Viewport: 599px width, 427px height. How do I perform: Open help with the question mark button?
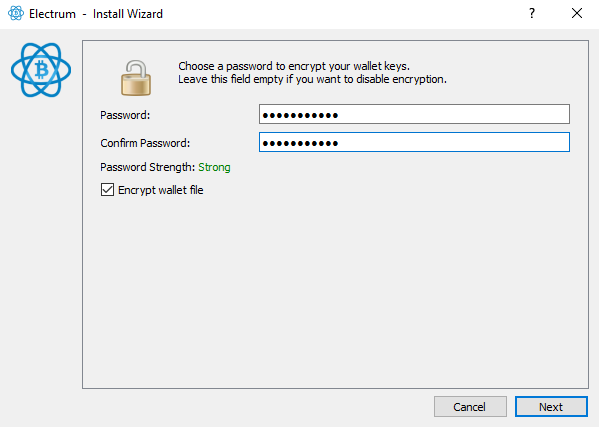click(532, 13)
